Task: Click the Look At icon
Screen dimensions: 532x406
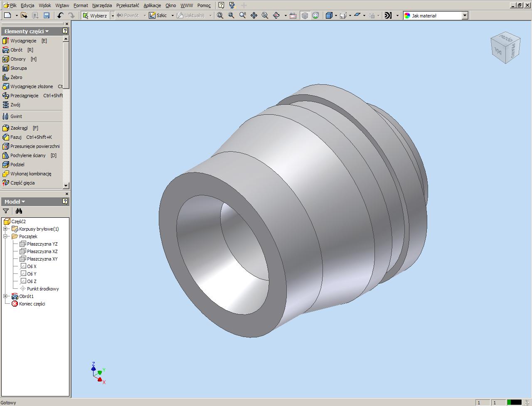Action: click(293, 15)
